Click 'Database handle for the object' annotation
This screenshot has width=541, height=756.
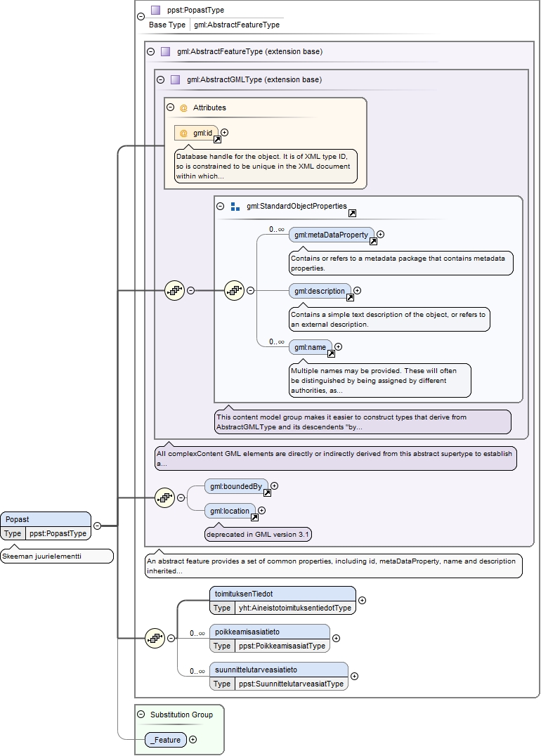[x=266, y=166]
